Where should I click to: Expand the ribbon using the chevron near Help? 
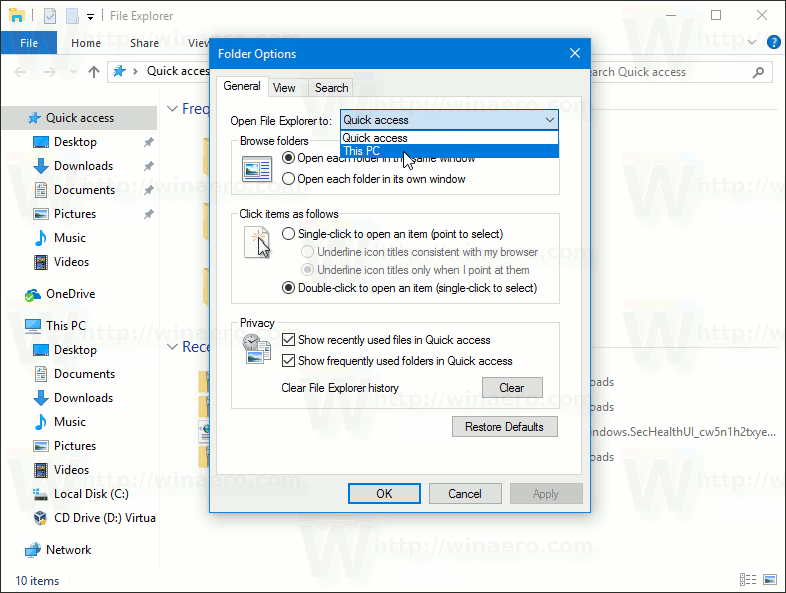click(752, 42)
